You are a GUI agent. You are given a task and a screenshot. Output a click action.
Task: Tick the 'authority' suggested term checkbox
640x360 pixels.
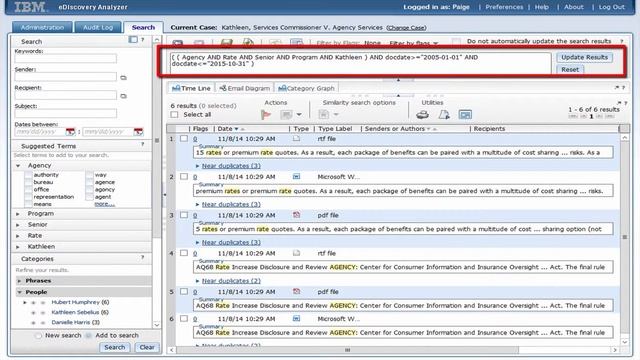[28, 175]
